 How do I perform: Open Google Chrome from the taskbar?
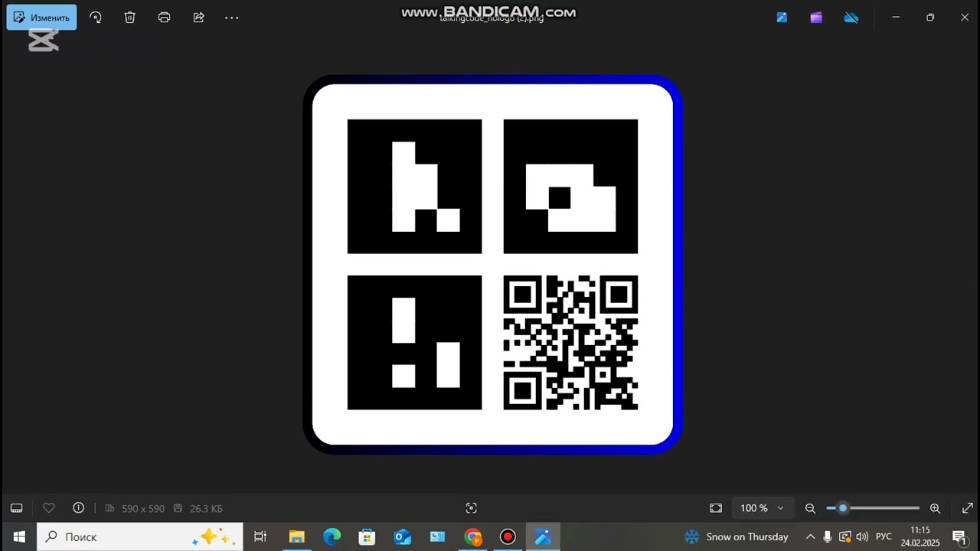coord(472,536)
